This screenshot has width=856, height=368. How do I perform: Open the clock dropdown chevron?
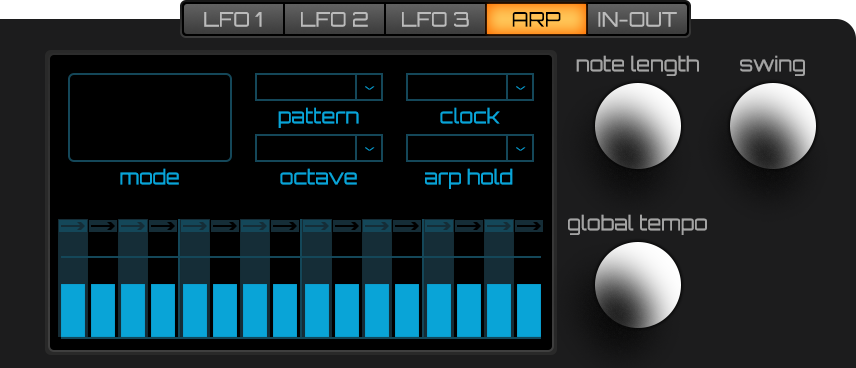click(520, 87)
